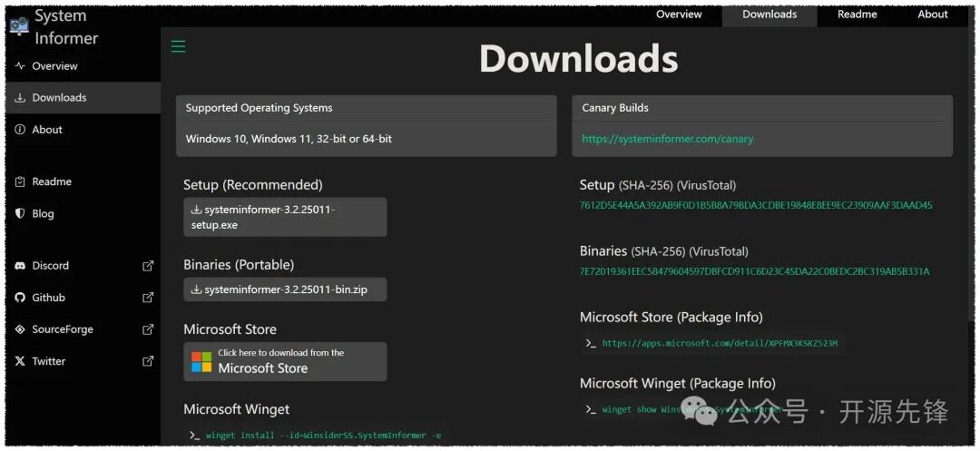This screenshot has height=451, width=980.
Task: Open the Readme top tab
Action: pos(857,15)
